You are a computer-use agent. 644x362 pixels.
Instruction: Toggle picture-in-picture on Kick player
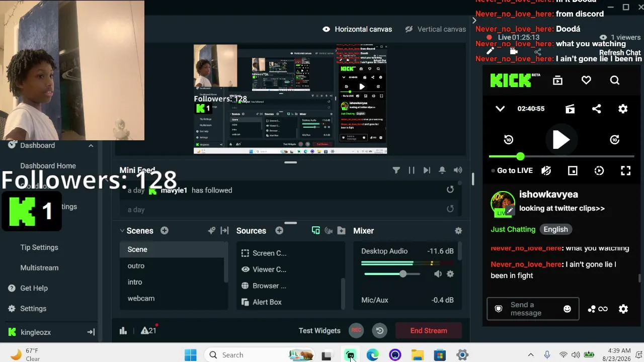click(573, 171)
